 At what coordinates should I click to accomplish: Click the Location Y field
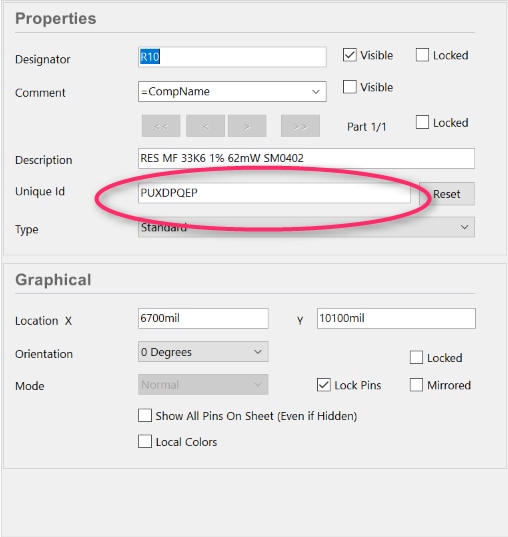396,319
